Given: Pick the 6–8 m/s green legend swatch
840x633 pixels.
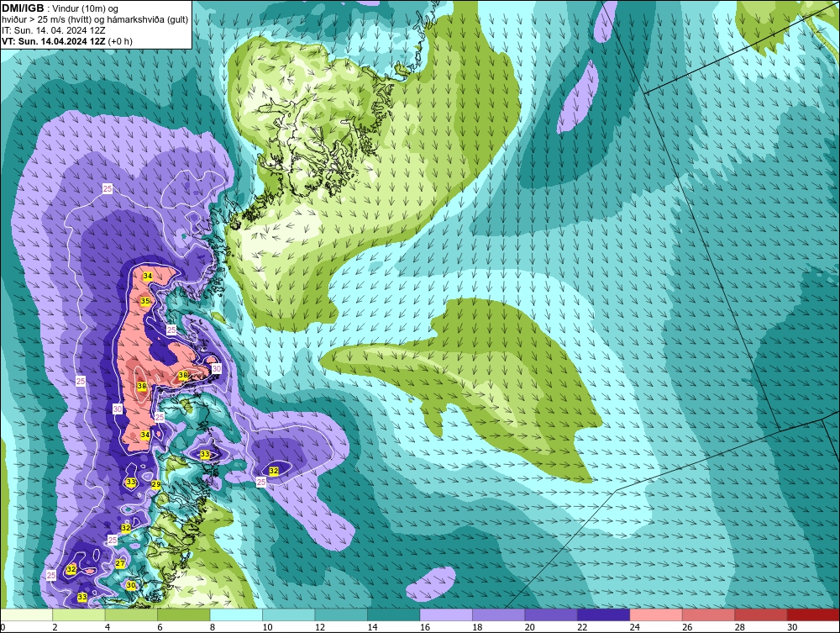Looking at the screenshot, I should click(184, 615).
